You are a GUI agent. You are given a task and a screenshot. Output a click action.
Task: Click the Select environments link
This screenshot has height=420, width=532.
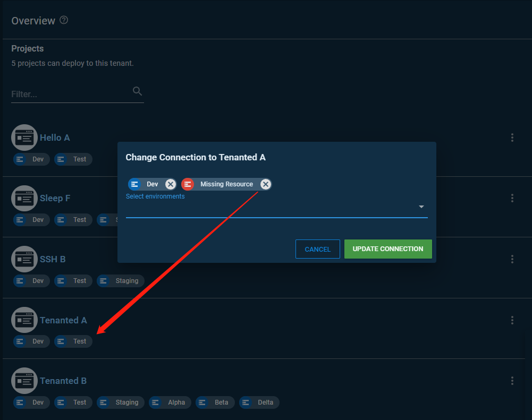tap(155, 196)
